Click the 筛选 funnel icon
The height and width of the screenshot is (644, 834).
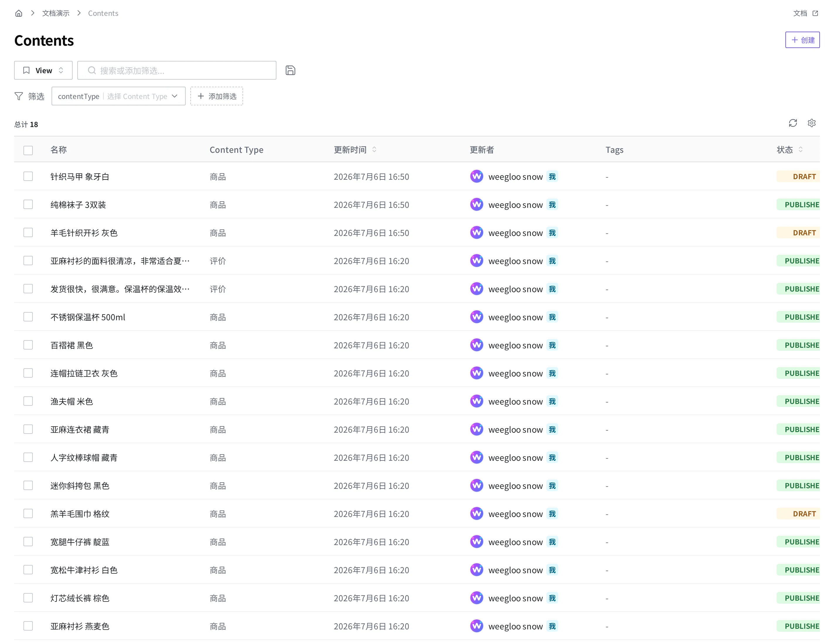click(x=19, y=96)
